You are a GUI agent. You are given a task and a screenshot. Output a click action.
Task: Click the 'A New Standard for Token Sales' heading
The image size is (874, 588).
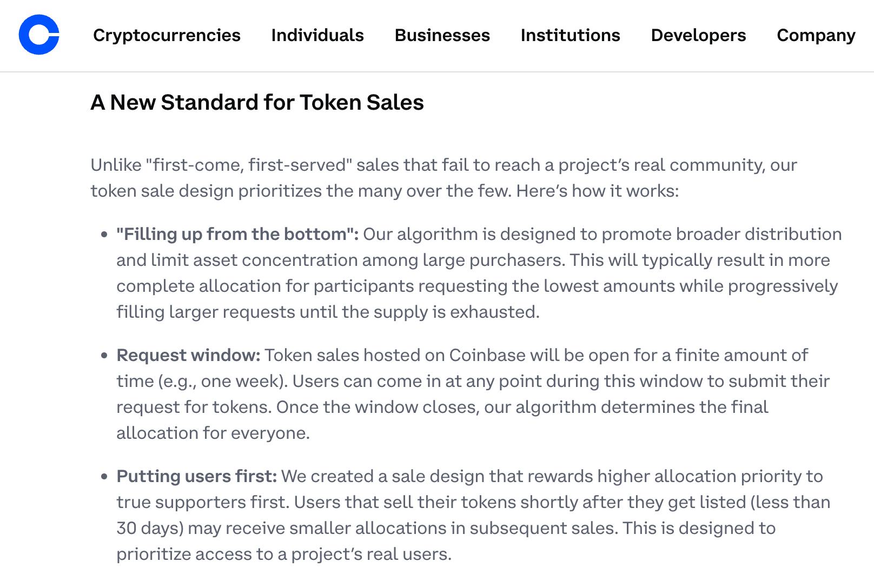(x=257, y=103)
